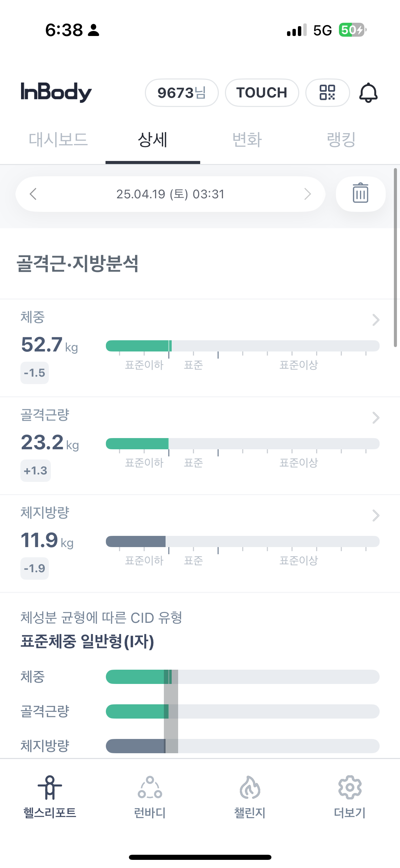Tap the notification bell icon
The height and width of the screenshot is (868, 400).
(x=368, y=92)
